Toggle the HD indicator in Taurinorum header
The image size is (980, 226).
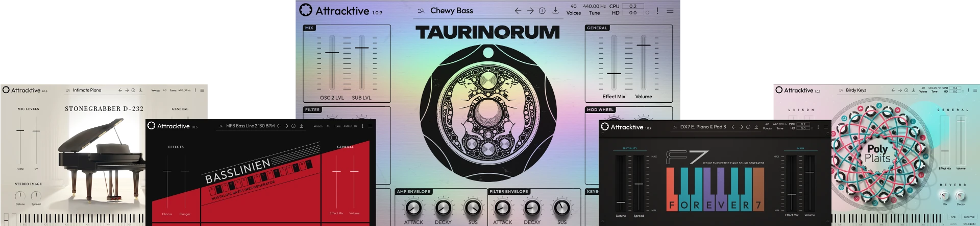[647, 13]
